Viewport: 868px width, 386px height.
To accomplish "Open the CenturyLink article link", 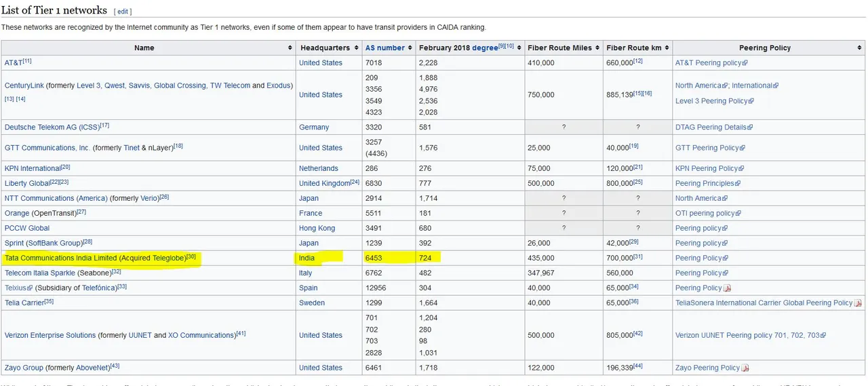I will [x=25, y=86].
